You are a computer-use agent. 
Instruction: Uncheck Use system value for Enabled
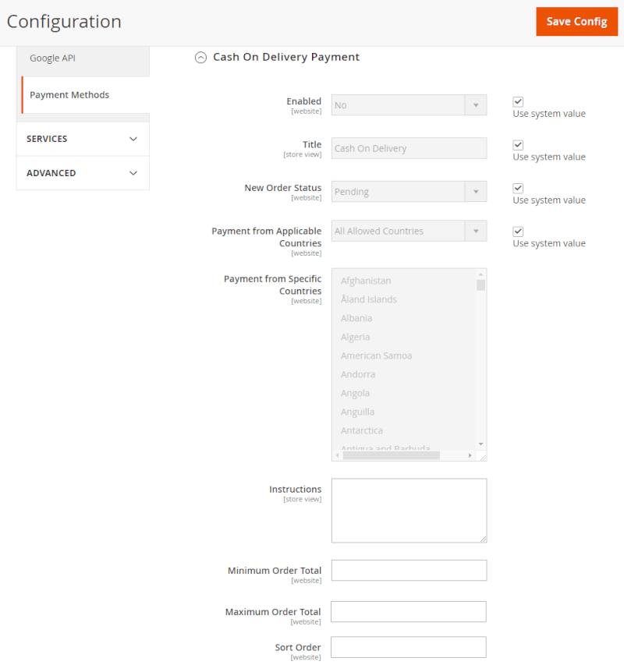click(517, 101)
